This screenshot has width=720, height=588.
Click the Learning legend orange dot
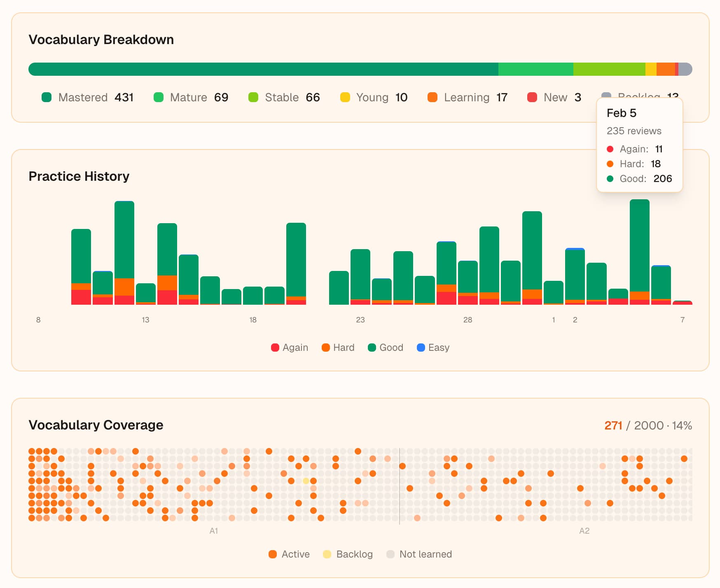432,97
